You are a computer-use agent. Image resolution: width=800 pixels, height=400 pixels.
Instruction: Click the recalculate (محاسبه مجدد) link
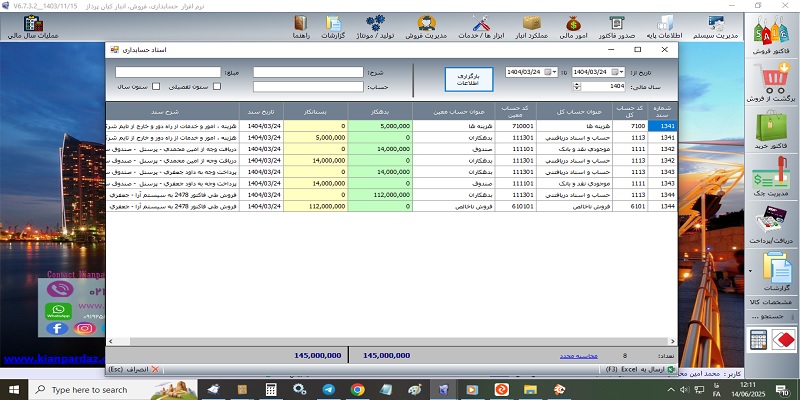click(581, 355)
